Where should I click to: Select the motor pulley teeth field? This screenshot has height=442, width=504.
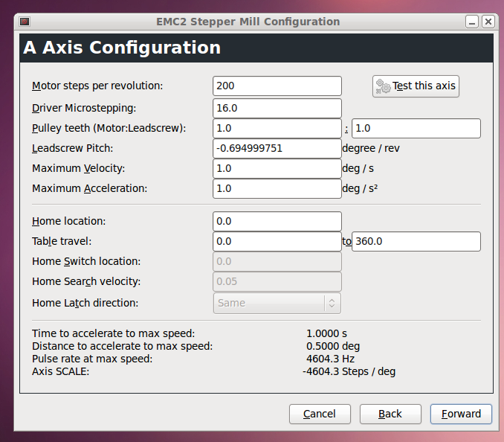(x=277, y=128)
